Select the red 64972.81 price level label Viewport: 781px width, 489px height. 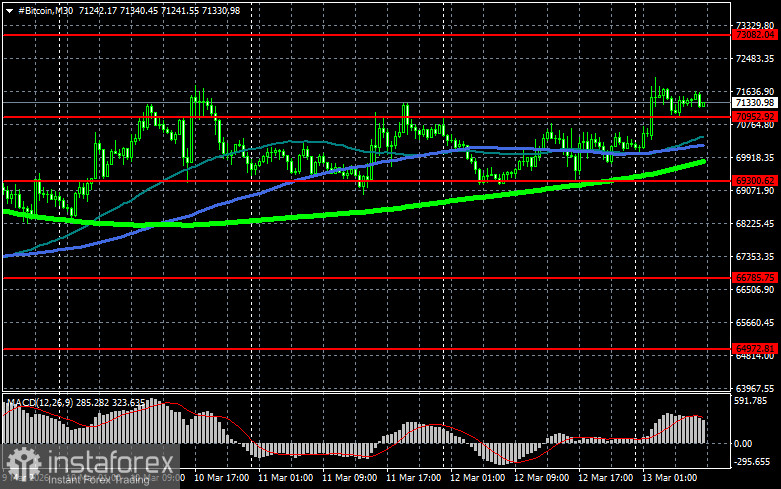(x=755, y=349)
